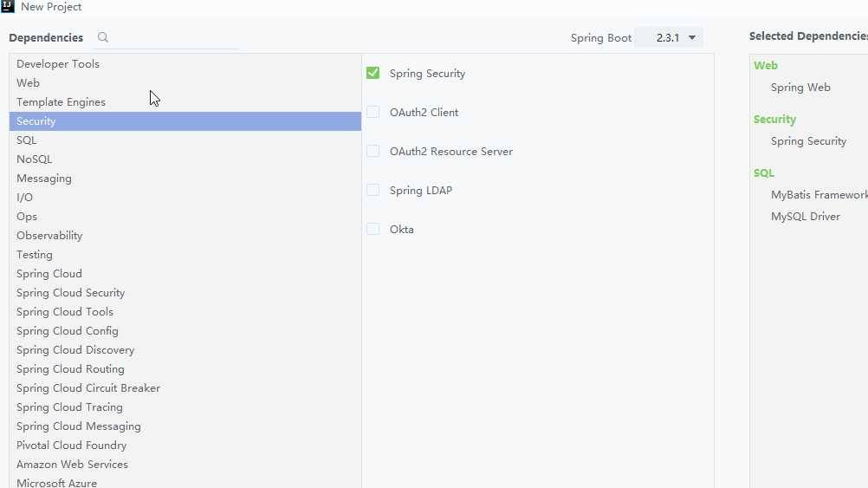
Task: Click the search magnifier icon beside Dependencies
Action: coord(103,37)
